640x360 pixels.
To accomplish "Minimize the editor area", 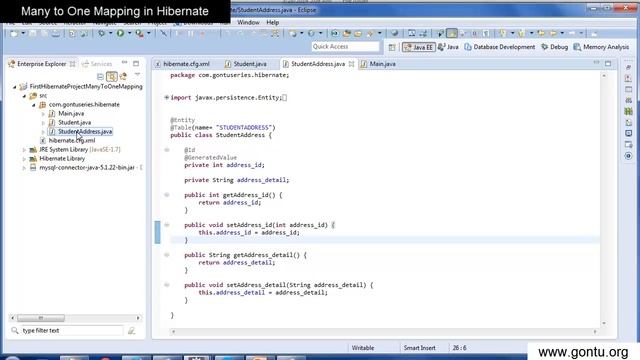I will click(597, 63).
